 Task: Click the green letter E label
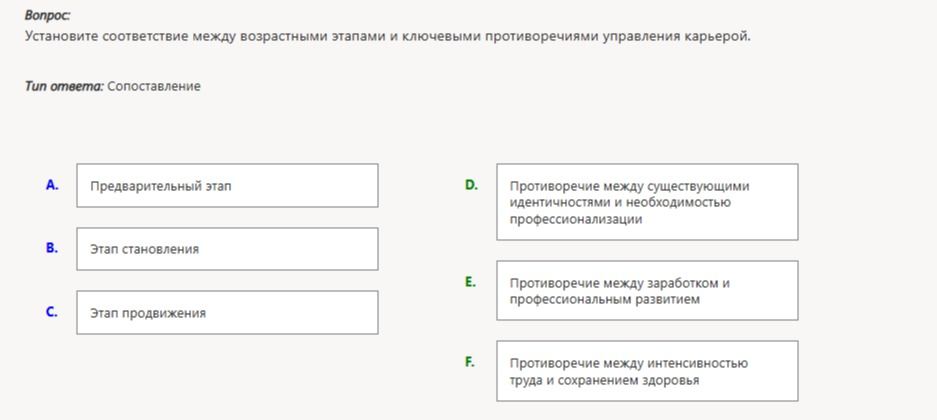[x=471, y=282]
